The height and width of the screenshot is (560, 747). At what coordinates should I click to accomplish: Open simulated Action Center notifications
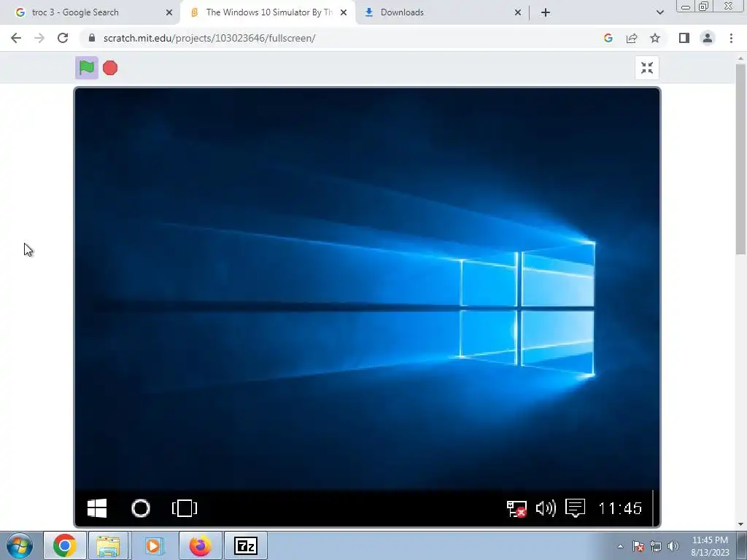point(575,508)
